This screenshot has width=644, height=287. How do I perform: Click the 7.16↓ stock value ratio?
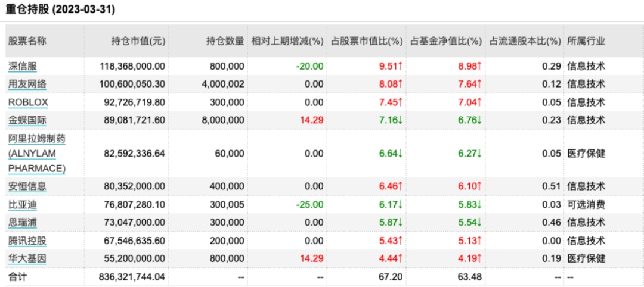click(392, 120)
